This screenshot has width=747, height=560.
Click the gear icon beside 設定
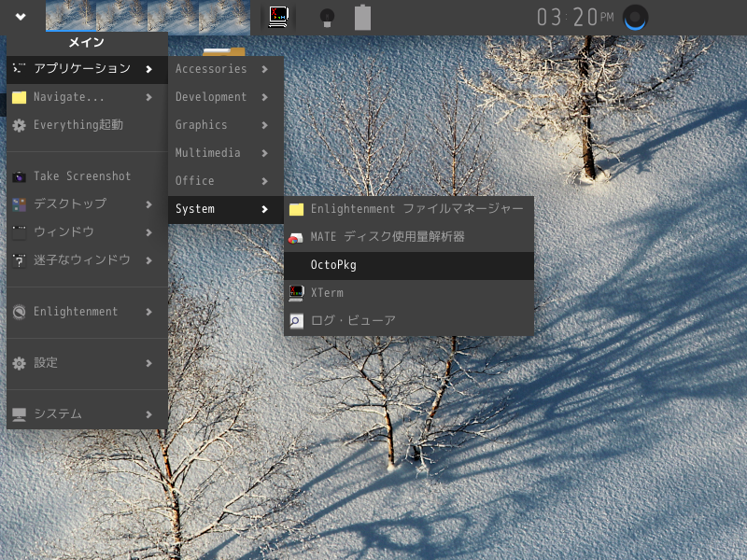19,363
